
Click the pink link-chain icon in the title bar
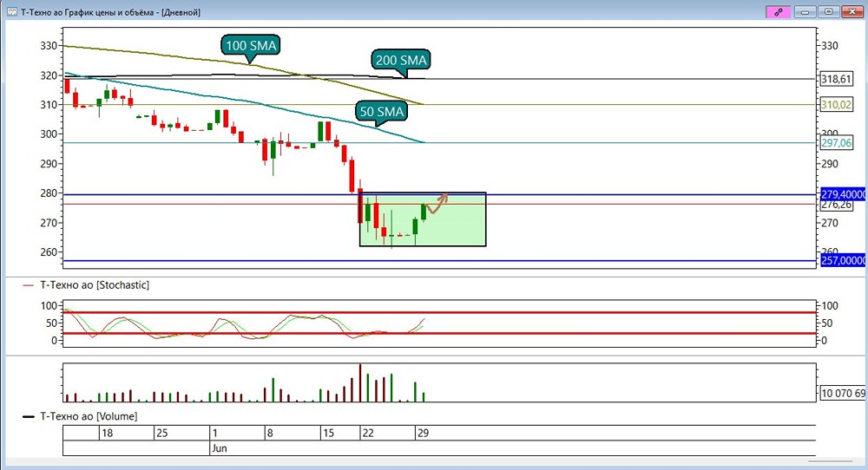pyautogui.click(x=777, y=11)
